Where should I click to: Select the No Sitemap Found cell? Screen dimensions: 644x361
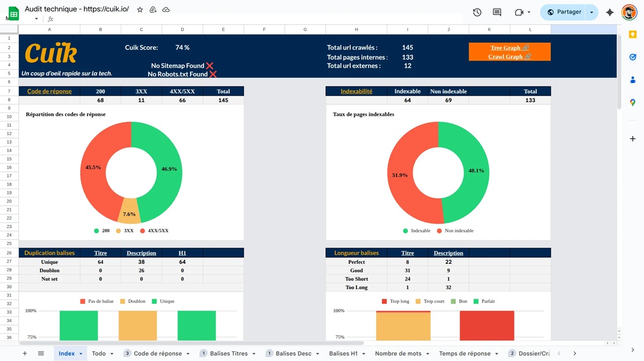tap(182, 66)
